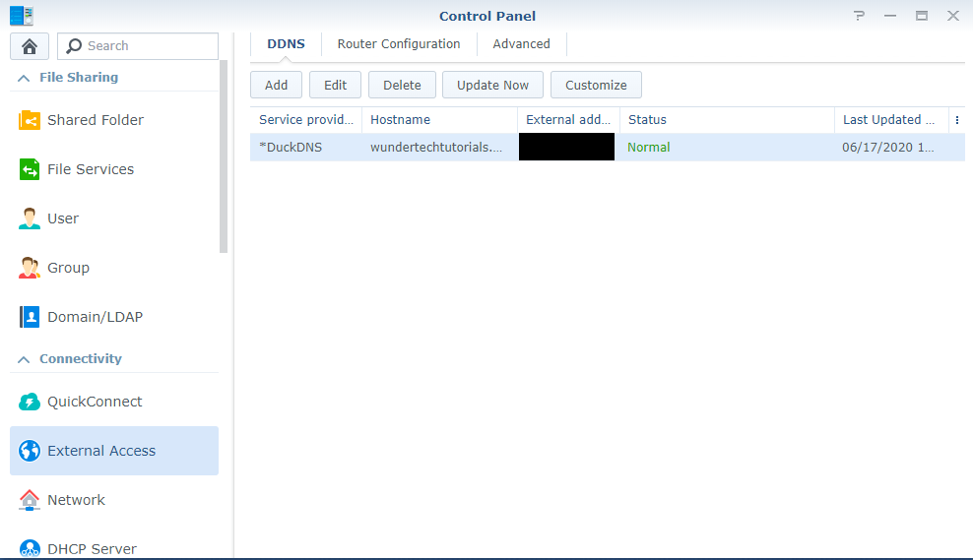Screen dimensions: 973x560
Task: Select the User icon in sidebar
Action: (x=30, y=218)
